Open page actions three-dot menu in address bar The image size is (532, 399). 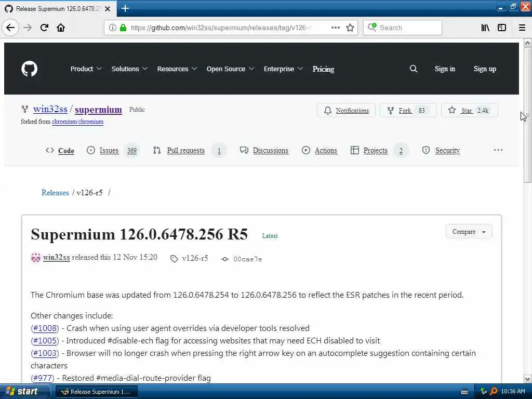coord(335,28)
